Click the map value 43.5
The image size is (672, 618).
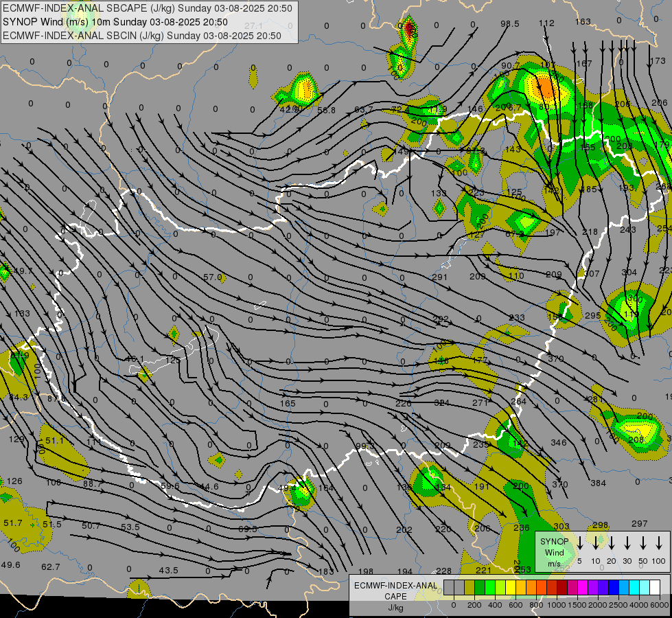click(168, 571)
